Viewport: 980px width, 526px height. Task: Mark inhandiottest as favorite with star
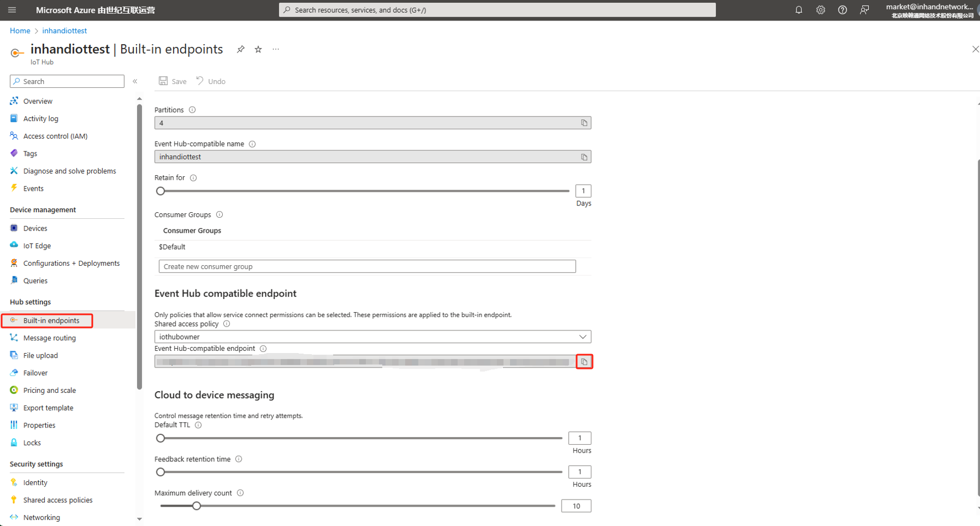point(258,49)
